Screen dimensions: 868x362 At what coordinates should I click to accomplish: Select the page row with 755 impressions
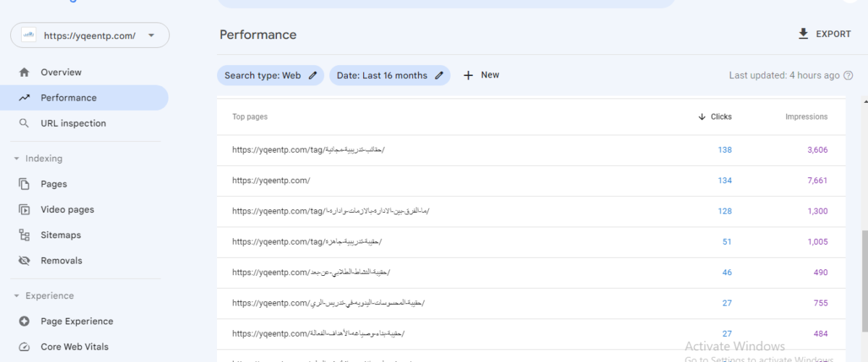click(531, 303)
